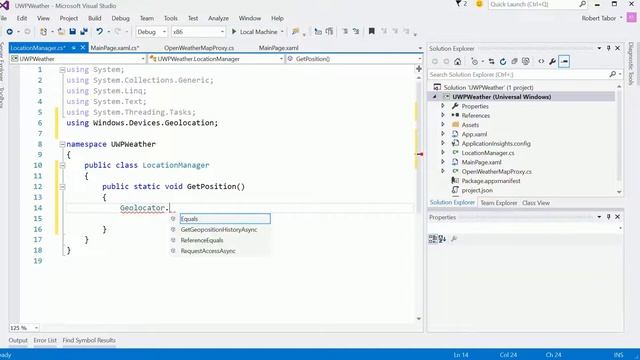Click the notifications flag icon
Screen dimensions: 640x360
tap(458, 4)
